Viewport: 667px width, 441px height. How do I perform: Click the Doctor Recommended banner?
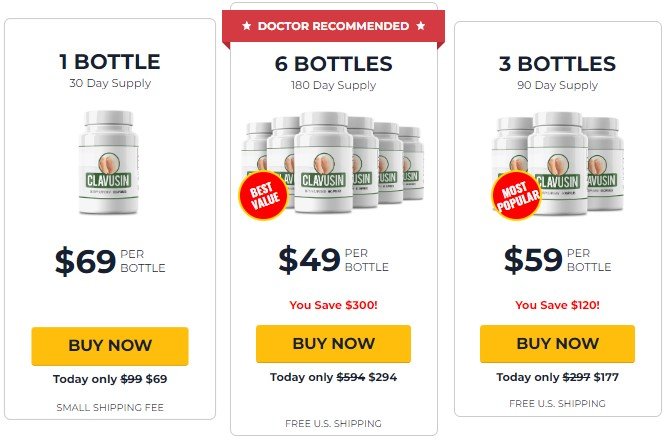334,26
